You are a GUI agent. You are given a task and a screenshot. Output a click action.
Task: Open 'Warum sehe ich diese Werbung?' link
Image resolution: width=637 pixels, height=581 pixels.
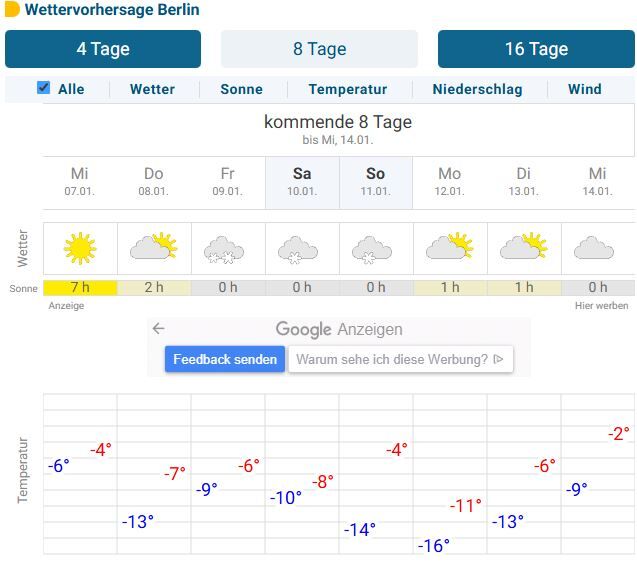point(400,360)
